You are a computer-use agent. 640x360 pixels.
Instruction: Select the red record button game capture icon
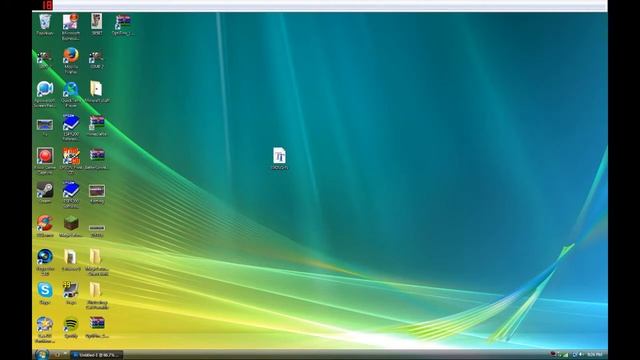click(x=45, y=161)
